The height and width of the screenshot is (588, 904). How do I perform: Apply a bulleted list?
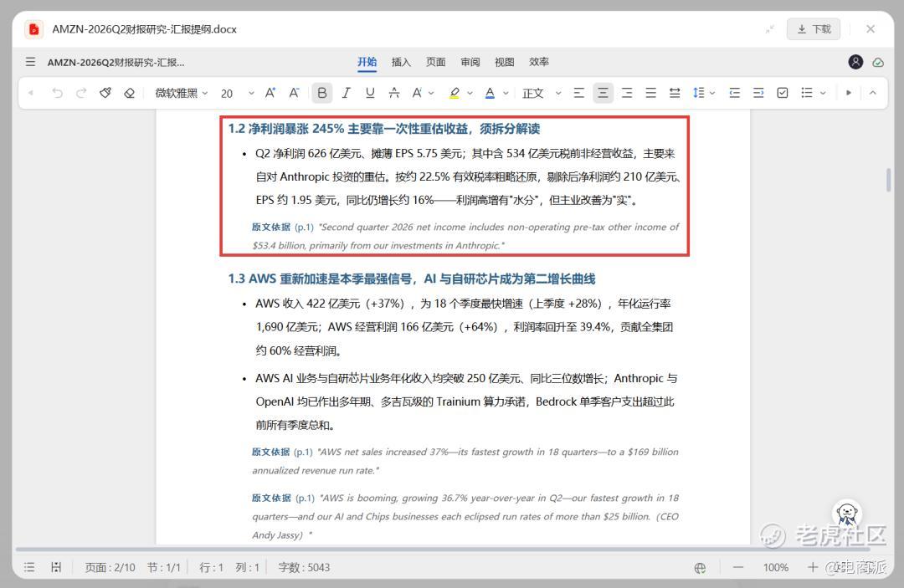click(x=807, y=93)
